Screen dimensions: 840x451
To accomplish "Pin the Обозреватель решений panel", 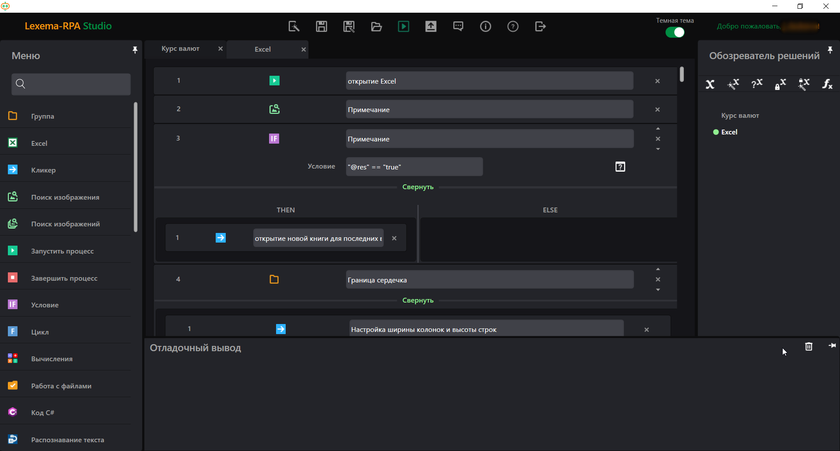I will click(830, 50).
